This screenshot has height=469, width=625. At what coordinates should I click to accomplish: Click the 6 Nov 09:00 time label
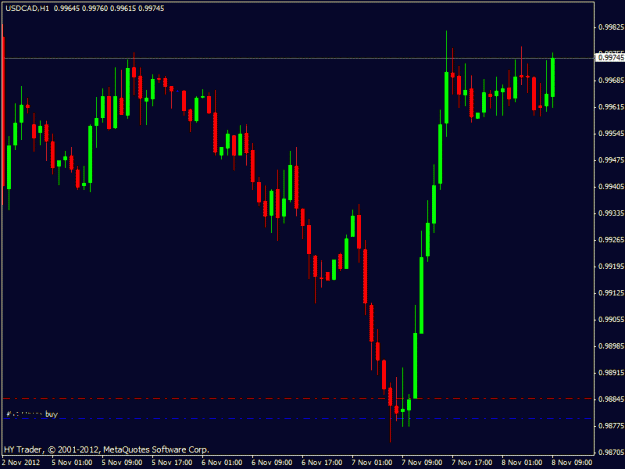(272, 463)
